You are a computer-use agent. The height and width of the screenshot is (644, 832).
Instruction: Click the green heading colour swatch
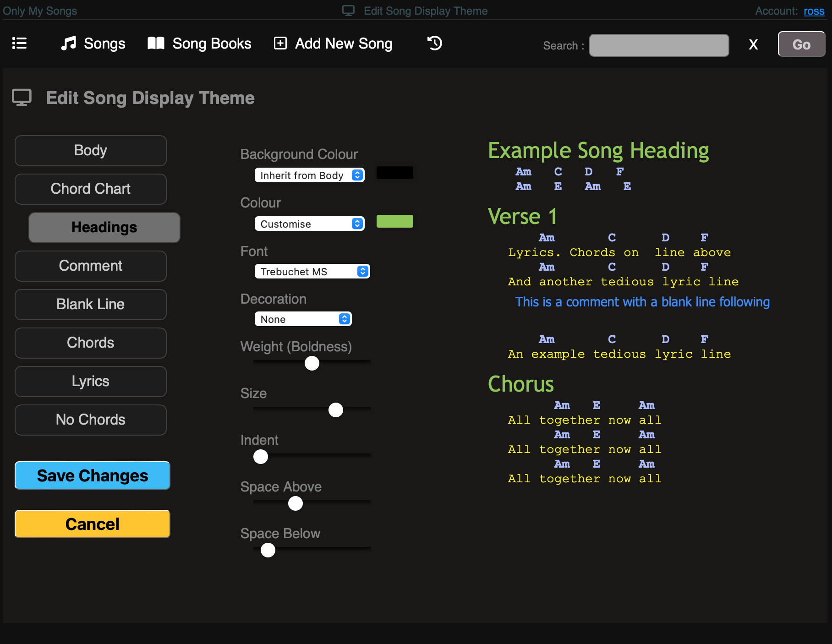(x=394, y=221)
